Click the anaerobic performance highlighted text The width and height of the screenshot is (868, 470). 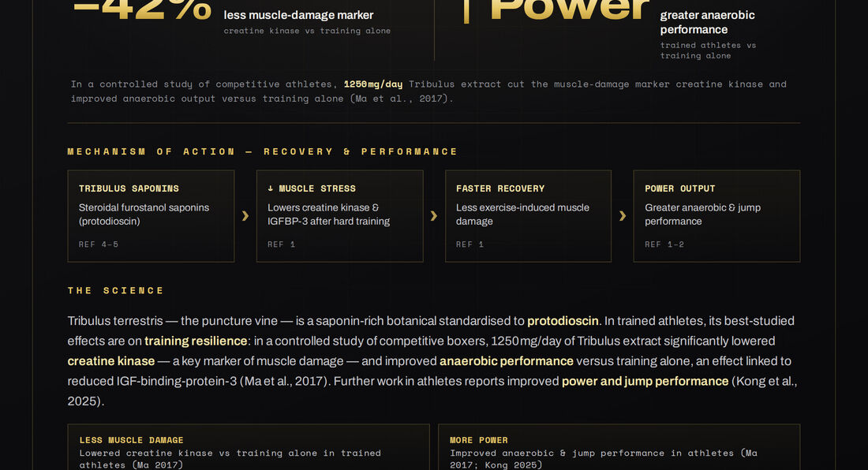pyautogui.click(x=507, y=361)
